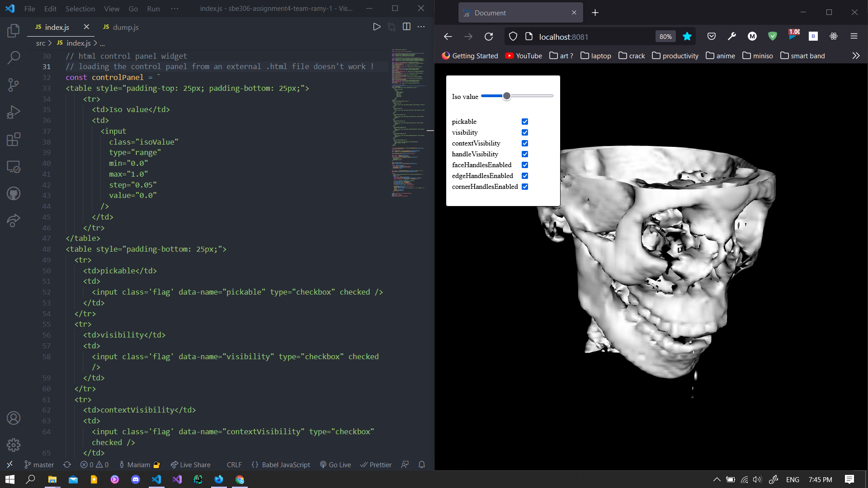Show hidden system tray icons
This screenshot has height=488, width=868.
tap(717, 479)
